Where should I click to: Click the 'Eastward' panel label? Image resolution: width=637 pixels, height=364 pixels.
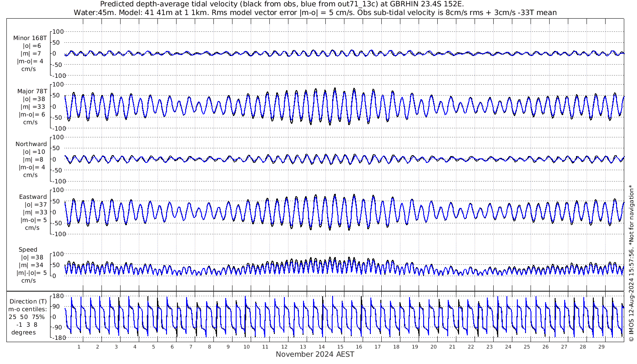pyautogui.click(x=33, y=197)
